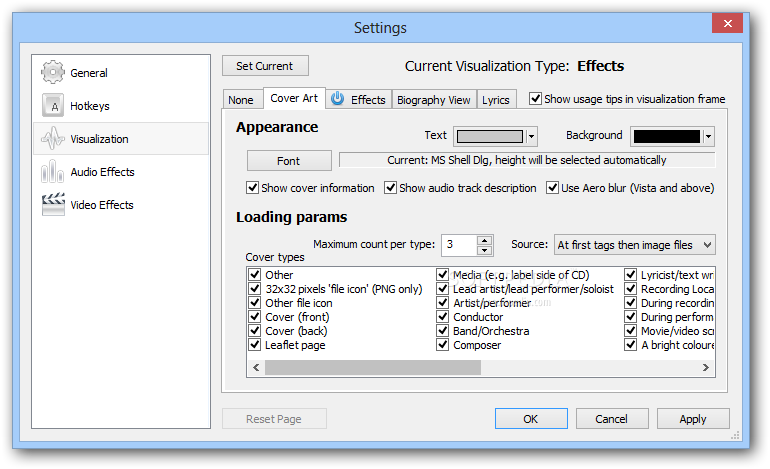The width and height of the screenshot is (770, 469).
Task: Click the cover types horizontal scrollbar thumb
Action: click(x=373, y=367)
